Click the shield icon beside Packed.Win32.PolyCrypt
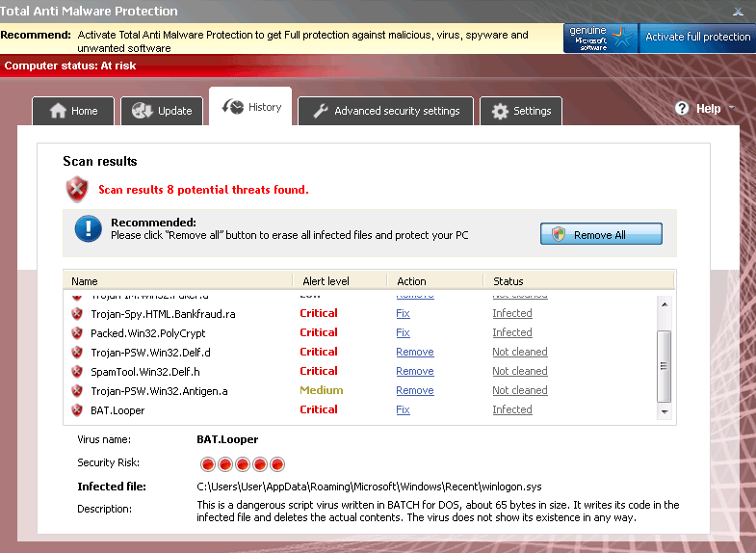 coord(77,333)
